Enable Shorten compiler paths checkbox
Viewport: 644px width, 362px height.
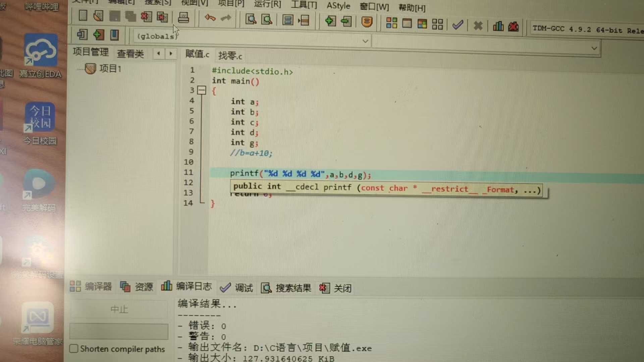[x=74, y=348]
